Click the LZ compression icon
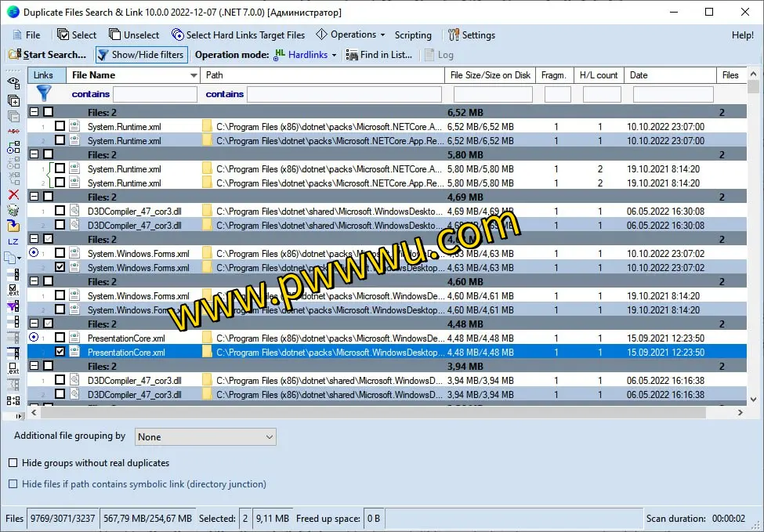The image size is (764, 532). 13,242
